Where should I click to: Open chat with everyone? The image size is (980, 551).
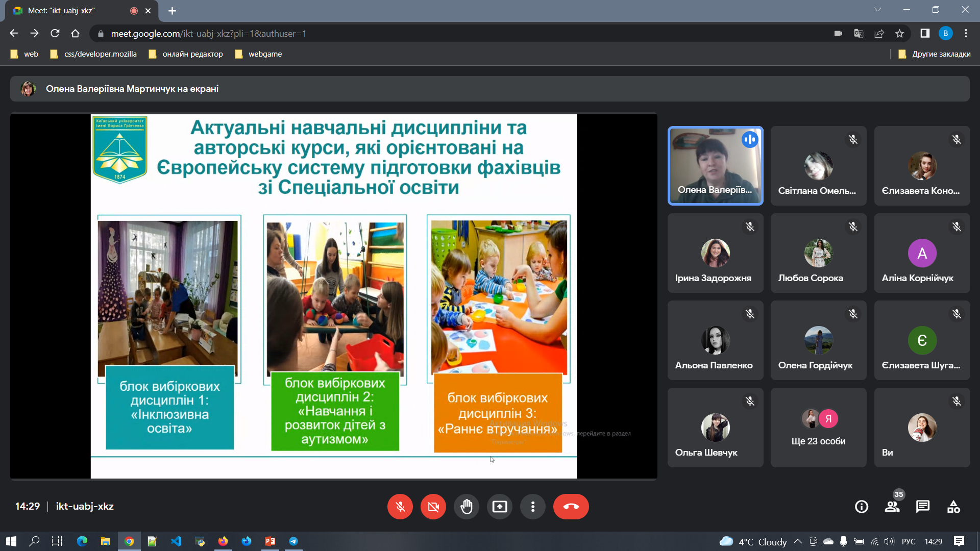[922, 507]
